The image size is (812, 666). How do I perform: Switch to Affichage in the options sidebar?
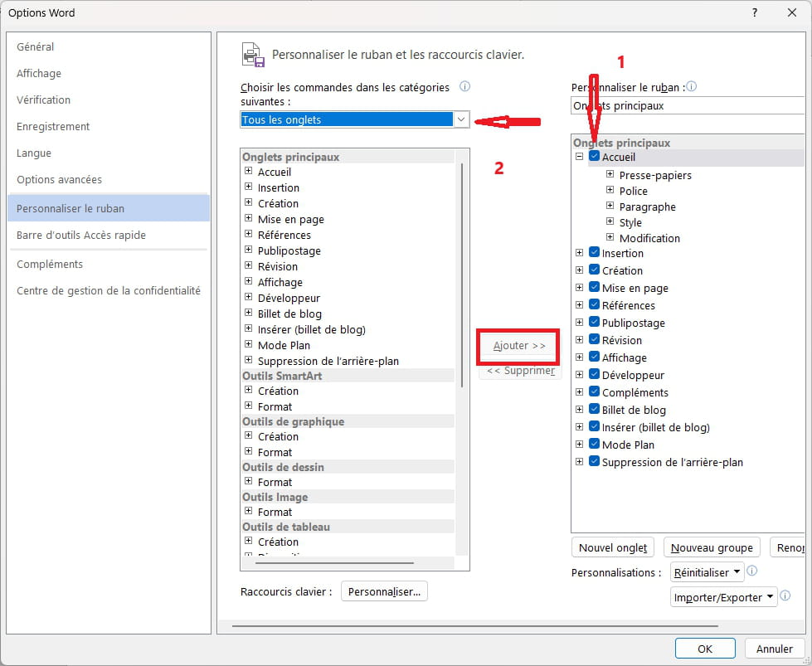coord(109,73)
